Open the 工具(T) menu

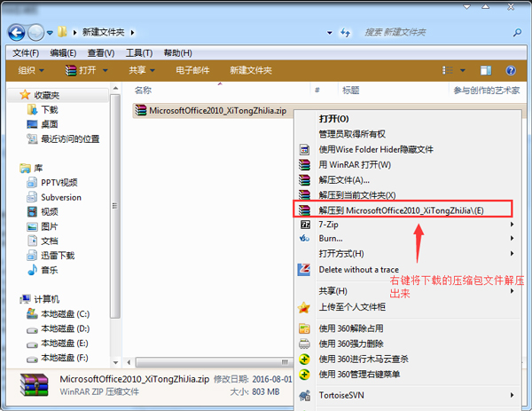tap(139, 53)
